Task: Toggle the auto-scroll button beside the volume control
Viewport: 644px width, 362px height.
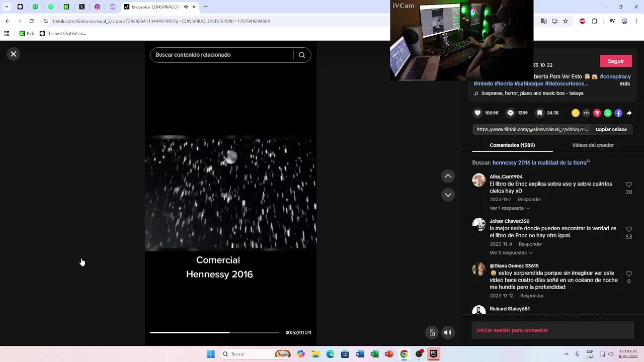Action: (432, 332)
